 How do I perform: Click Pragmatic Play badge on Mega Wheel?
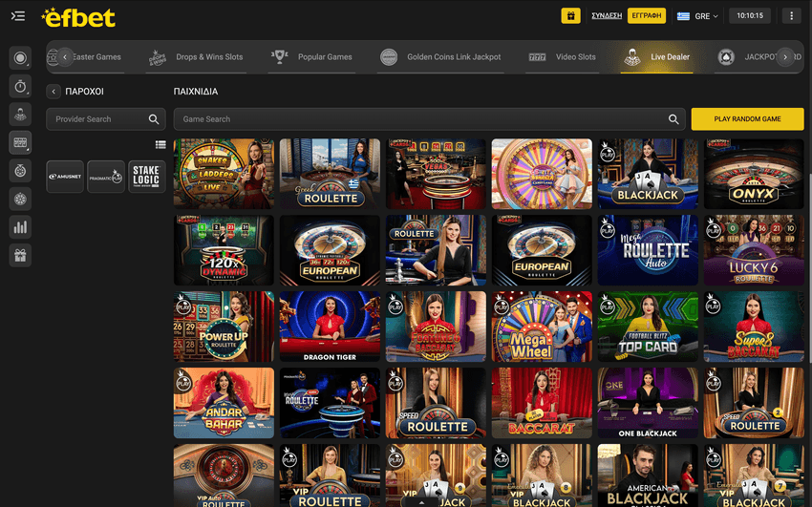(x=502, y=305)
